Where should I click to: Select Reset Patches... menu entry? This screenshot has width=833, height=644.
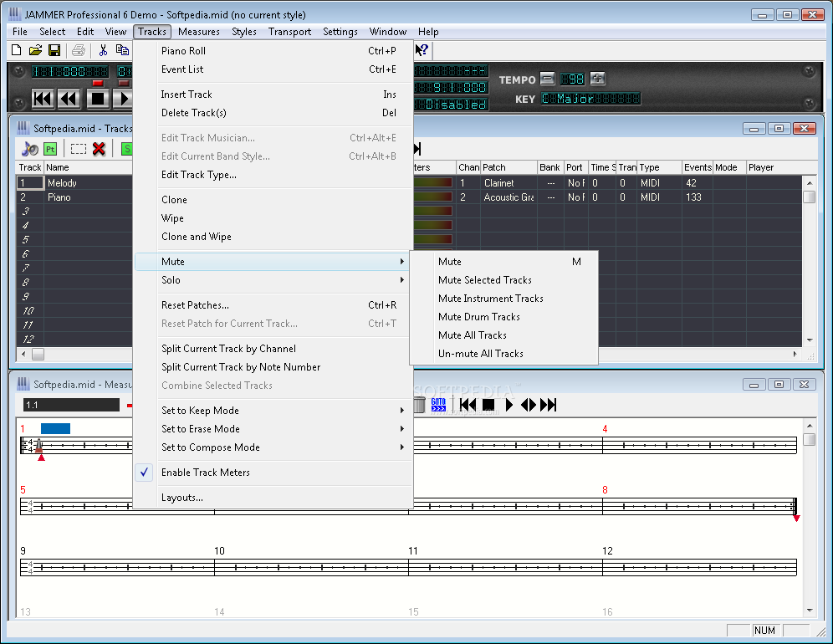click(273, 305)
